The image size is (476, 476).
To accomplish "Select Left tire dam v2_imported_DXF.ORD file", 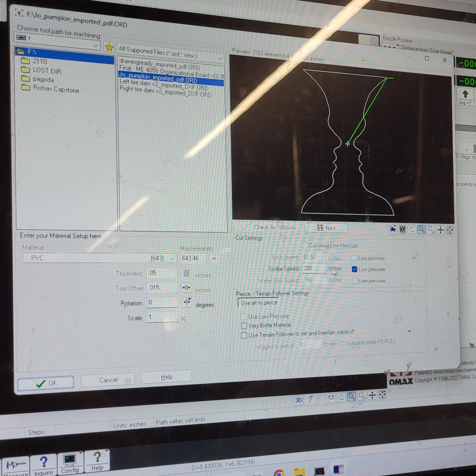I will point(164,85).
